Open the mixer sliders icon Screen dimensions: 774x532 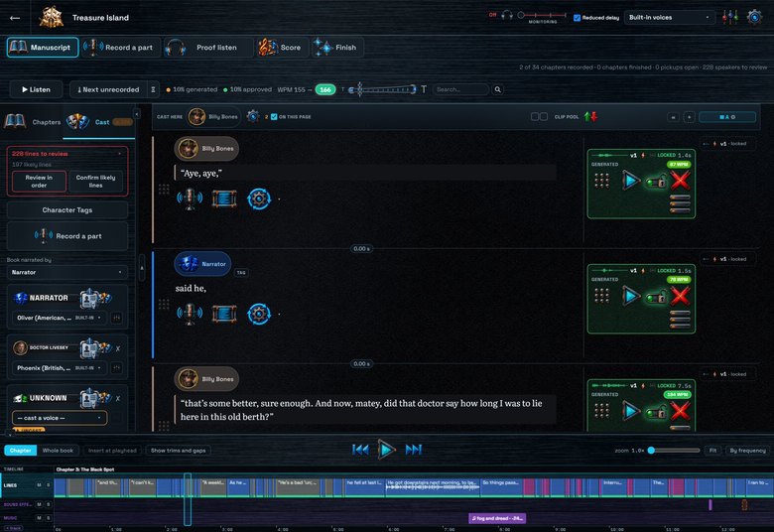tap(729, 17)
